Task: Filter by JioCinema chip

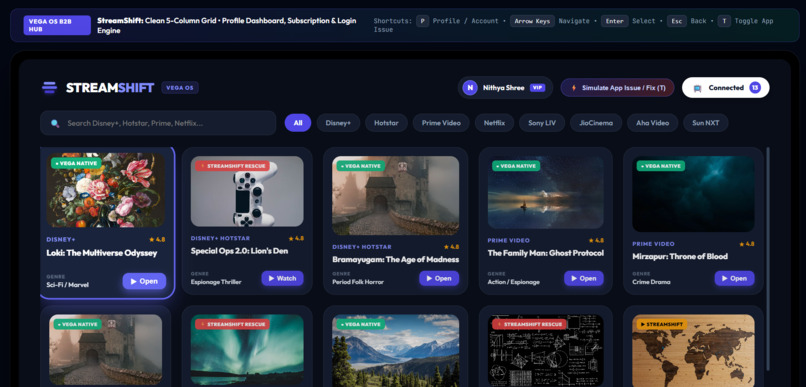Action: point(596,123)
